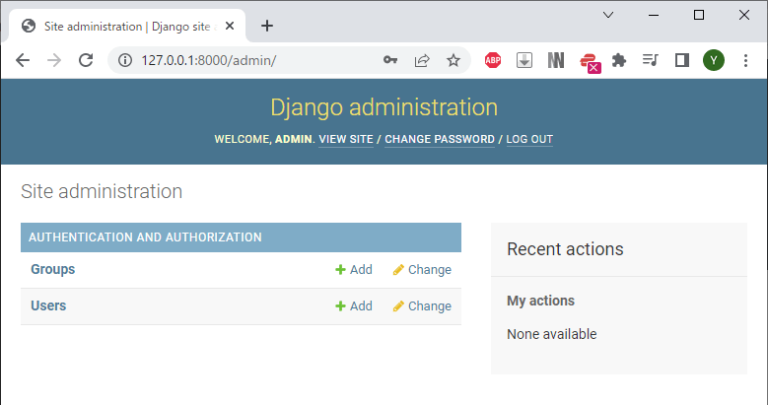
Task: Bookmark this page with star icon
Action: [453, 60]
